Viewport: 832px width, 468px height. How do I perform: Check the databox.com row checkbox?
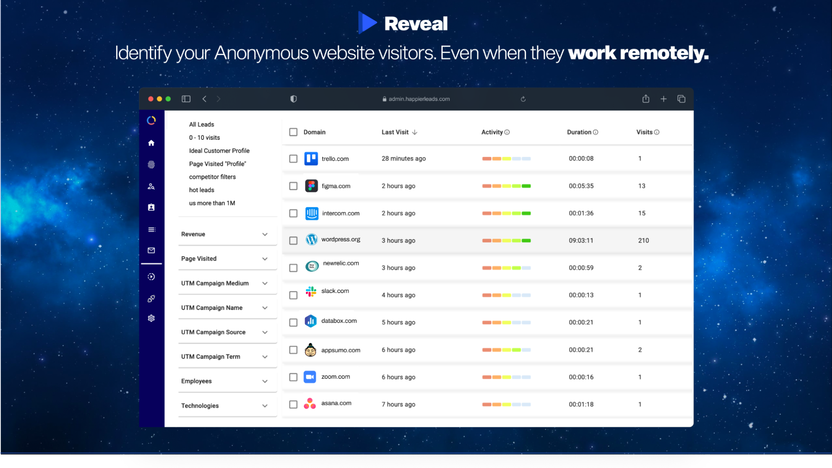click(293, 323)
